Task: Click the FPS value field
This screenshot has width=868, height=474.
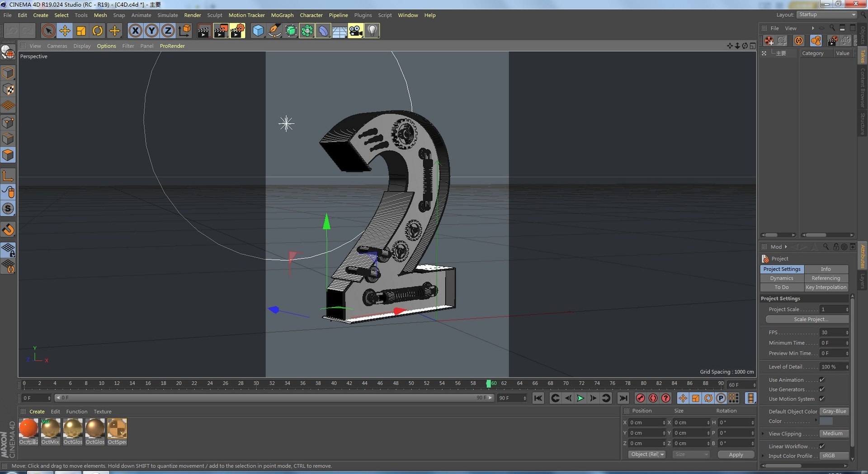Action: 835,332
